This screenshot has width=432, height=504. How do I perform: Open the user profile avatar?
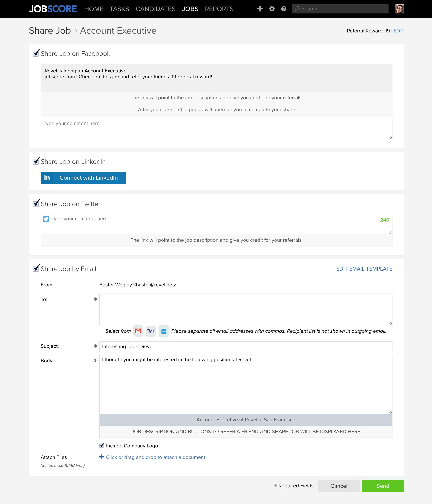point(399,9)
